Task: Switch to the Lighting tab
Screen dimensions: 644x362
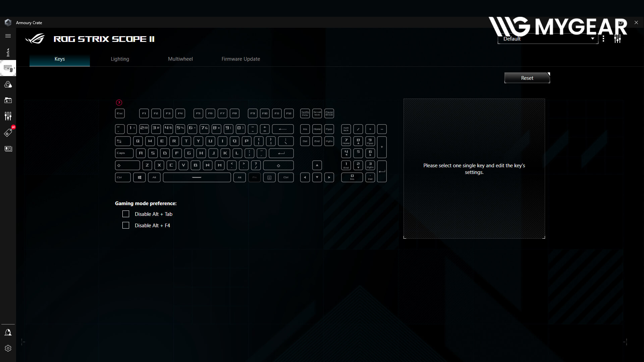Action: [120, 59]
